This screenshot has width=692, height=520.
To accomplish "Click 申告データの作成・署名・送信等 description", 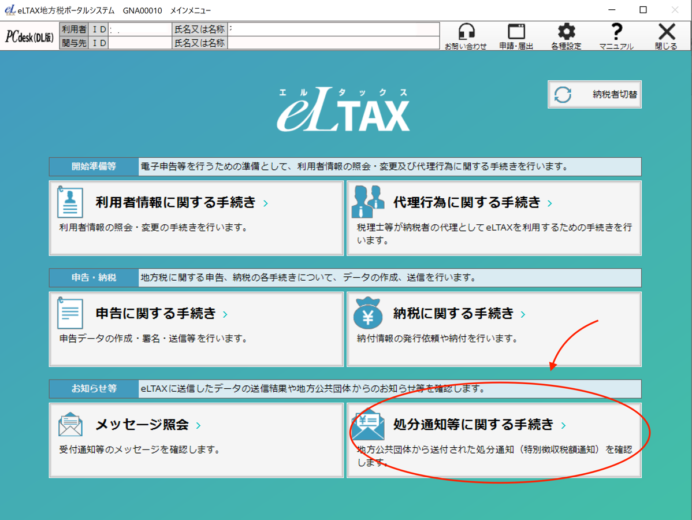I will (153, 339).
